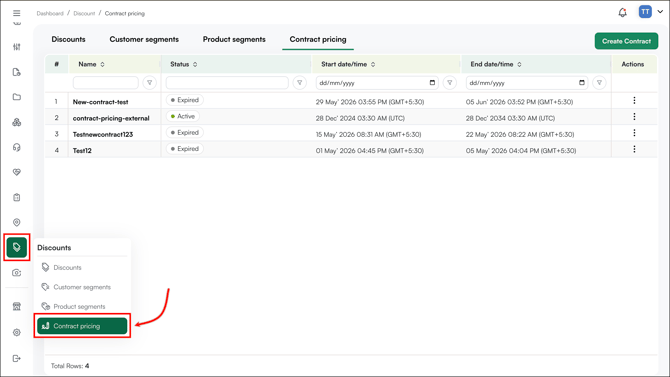Viewport: 670px width, 377px height.
Task: Click the Status filter text field
Action: 227,82
